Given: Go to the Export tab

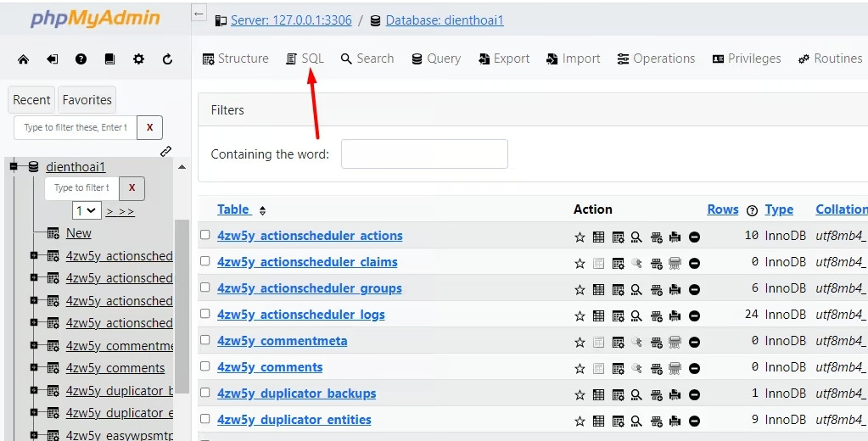Looking at the screenshot, I should click(504, 59).
